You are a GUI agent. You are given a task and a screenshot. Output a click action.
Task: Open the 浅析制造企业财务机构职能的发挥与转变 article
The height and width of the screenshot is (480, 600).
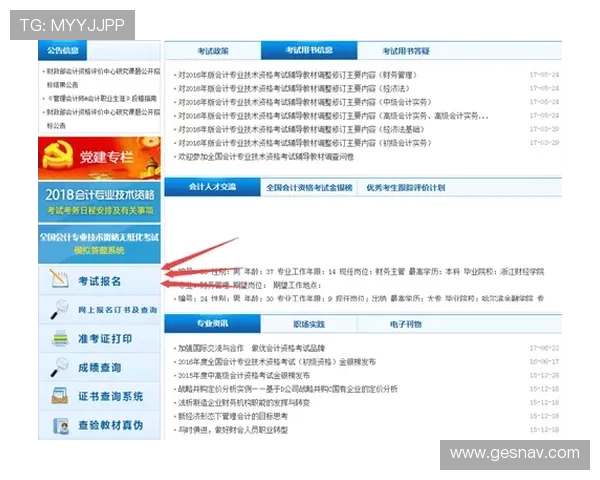[244, 403]
